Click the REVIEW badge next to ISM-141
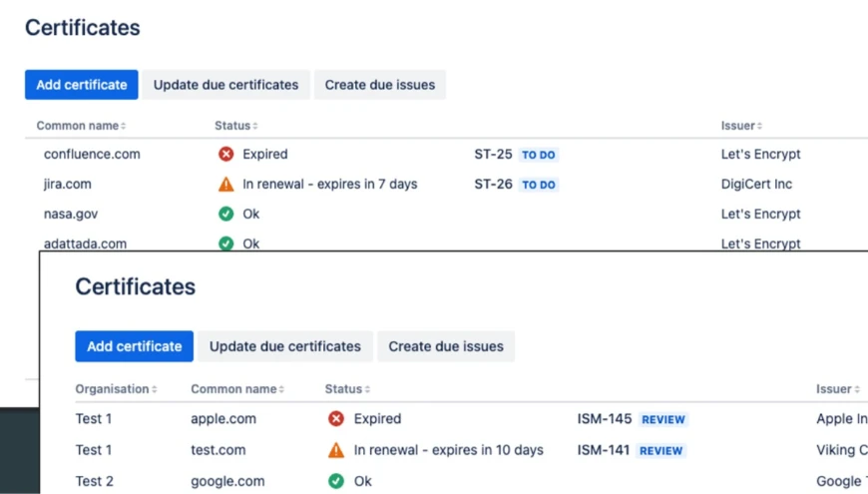Viewport: 868px width, 494px height. [661, 451]
